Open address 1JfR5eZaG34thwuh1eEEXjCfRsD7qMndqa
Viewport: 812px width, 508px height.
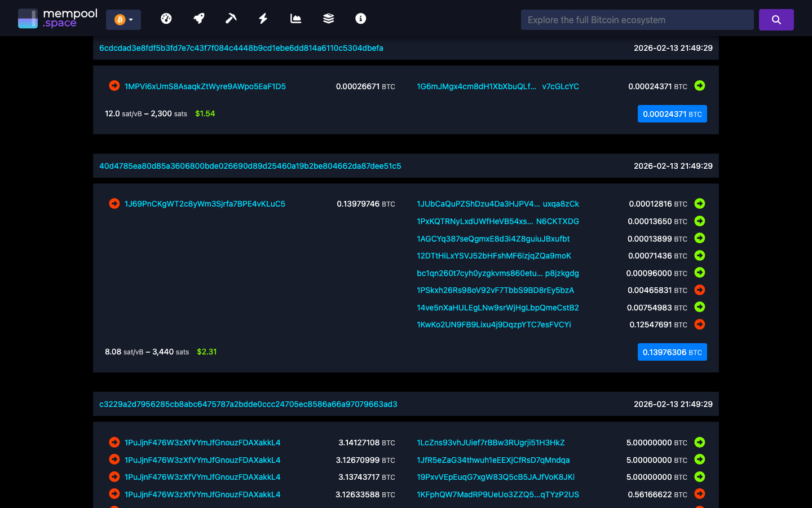pyautogui.click(x=493, y=460)
